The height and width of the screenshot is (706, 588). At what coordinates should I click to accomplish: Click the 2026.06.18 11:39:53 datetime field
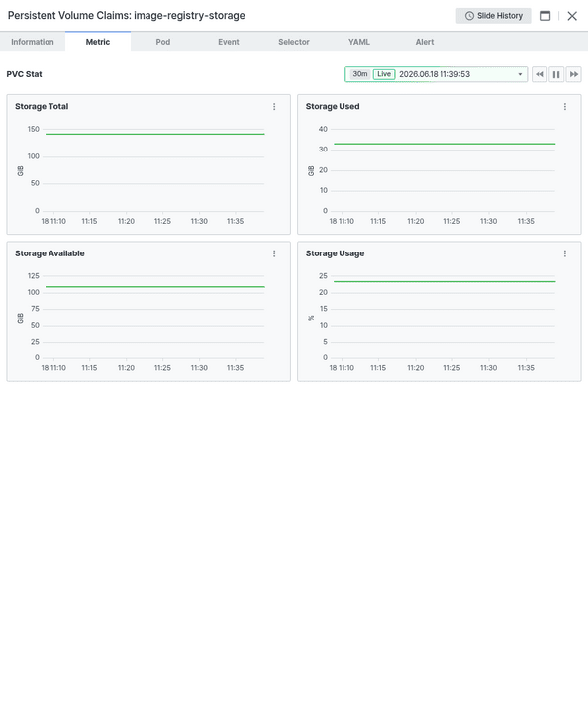tap(435, 74)
